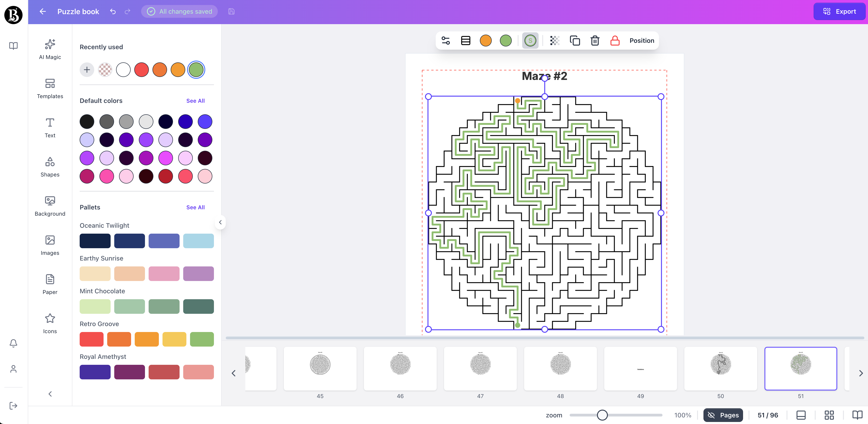Image resolution: width=868 pixels, height=424 pixels.
Task: Open See All for Default colors
Action: 195,100
